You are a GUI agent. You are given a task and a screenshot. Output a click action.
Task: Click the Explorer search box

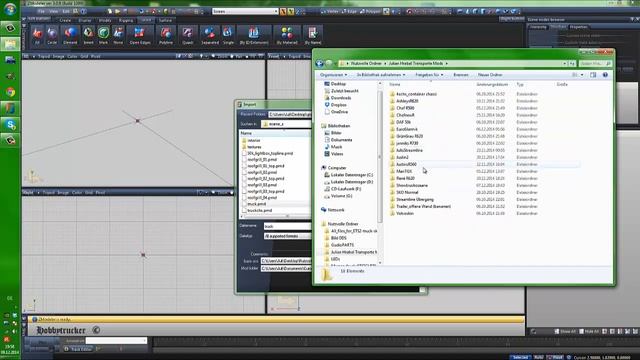pyautogui.click(x=595, y=64)
